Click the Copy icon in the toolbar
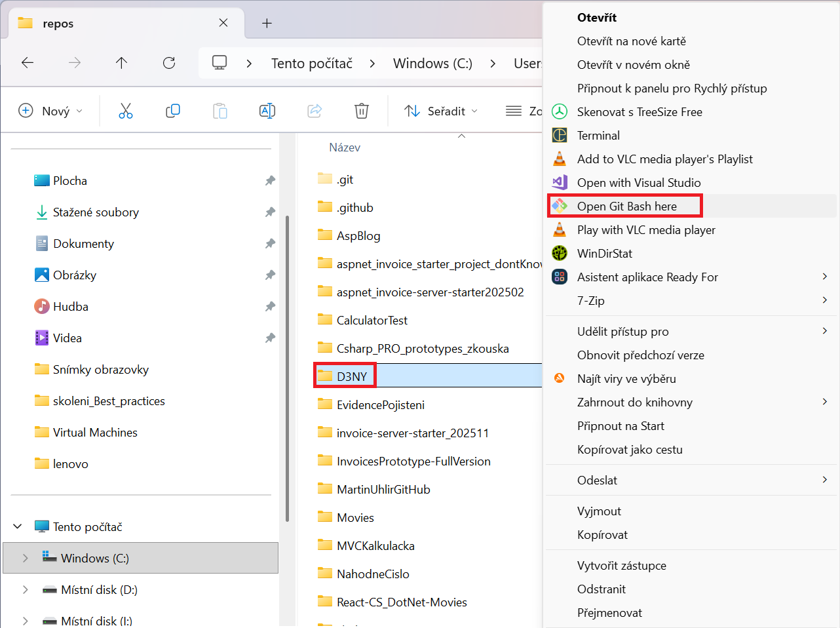 pos(173,110)
